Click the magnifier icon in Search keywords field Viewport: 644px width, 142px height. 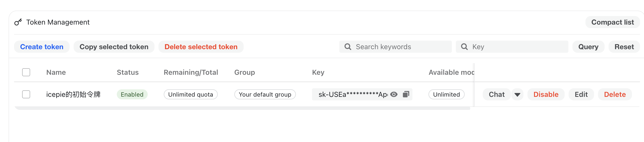point(348,47)
